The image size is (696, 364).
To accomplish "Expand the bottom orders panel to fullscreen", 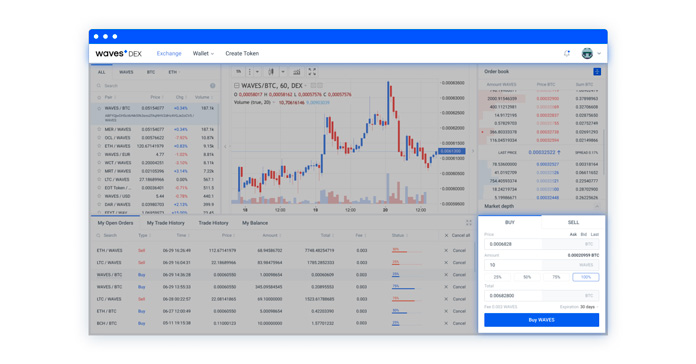I will point(469,223).
